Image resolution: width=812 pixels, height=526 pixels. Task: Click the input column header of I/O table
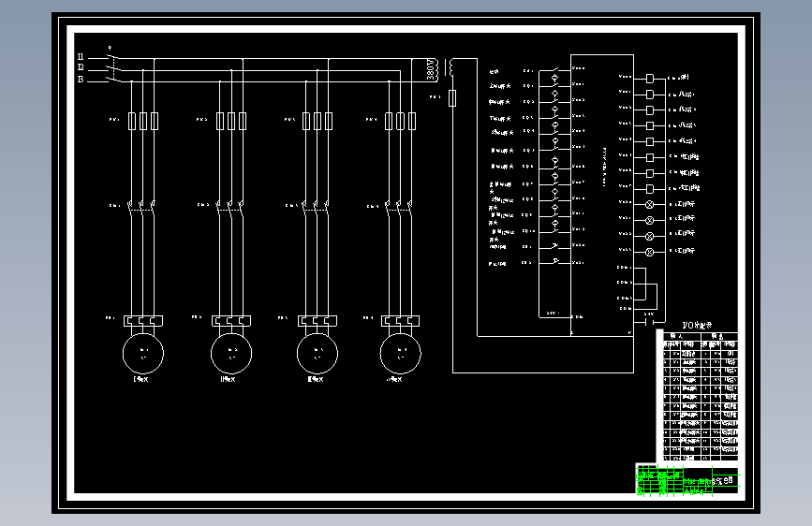[677, 336]
